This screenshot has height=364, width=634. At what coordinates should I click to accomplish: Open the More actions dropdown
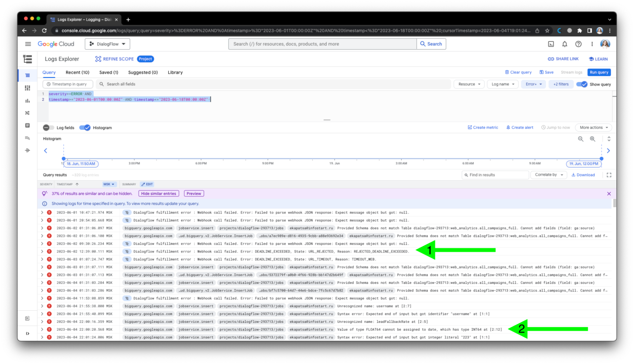[593, 127]
